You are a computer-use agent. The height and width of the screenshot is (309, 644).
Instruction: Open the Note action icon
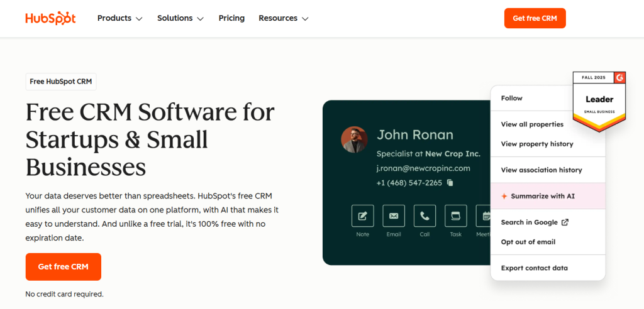coord(363,216)
